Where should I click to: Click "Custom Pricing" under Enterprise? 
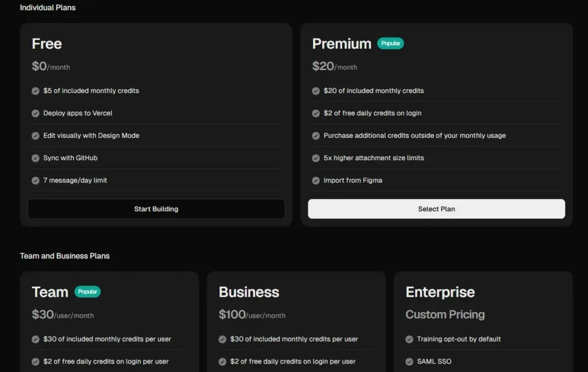[x=445, y=315]
